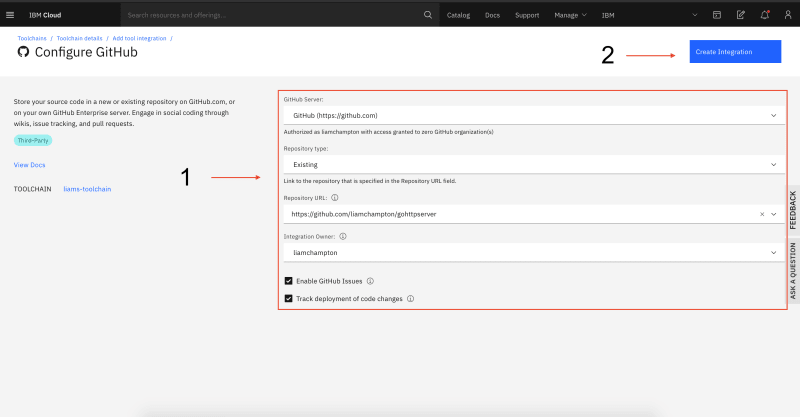Click the IBM account label in header

(608, 15)
